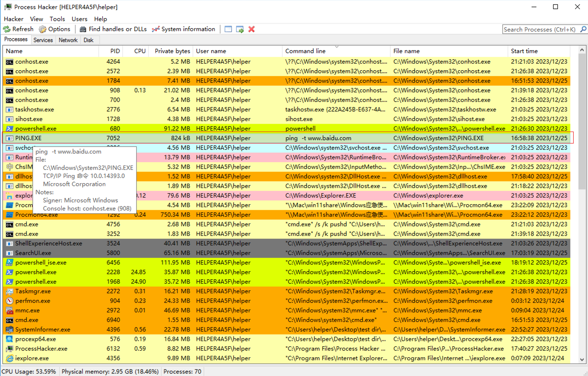Click find window and thread icon
Screen dimensions: 588x376
[x=240, y=29]
